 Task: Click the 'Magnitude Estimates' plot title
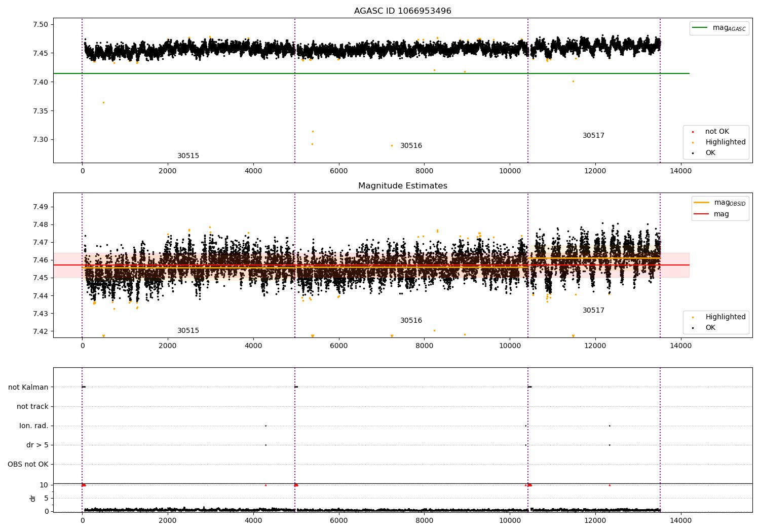tap(402, 186)
